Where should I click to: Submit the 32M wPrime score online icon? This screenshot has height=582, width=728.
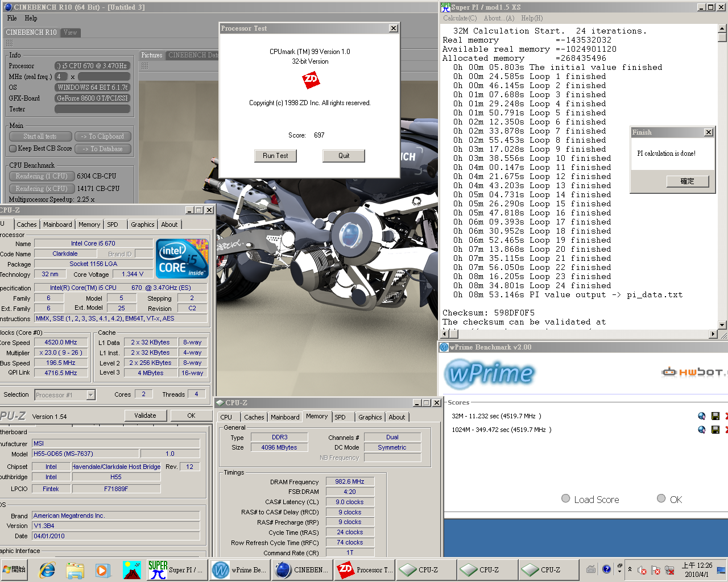coord(702,416)
